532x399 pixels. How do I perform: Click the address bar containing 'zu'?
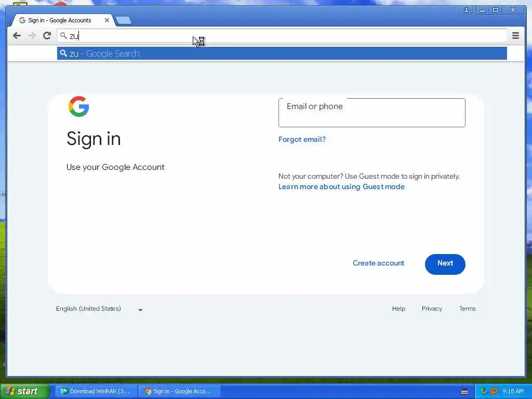pos(282,36)
